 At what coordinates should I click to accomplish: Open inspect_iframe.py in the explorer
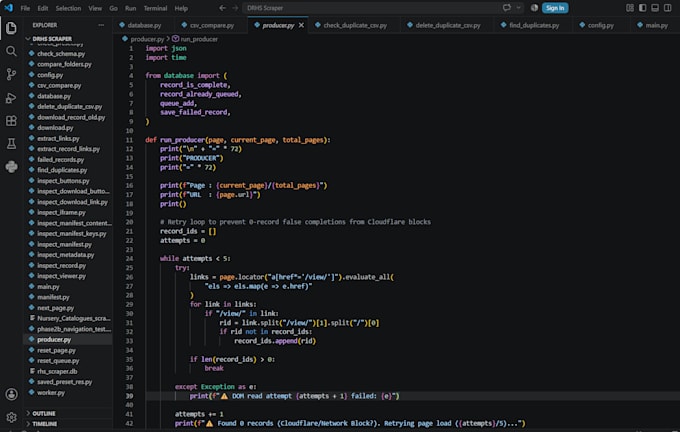(61, 213)
